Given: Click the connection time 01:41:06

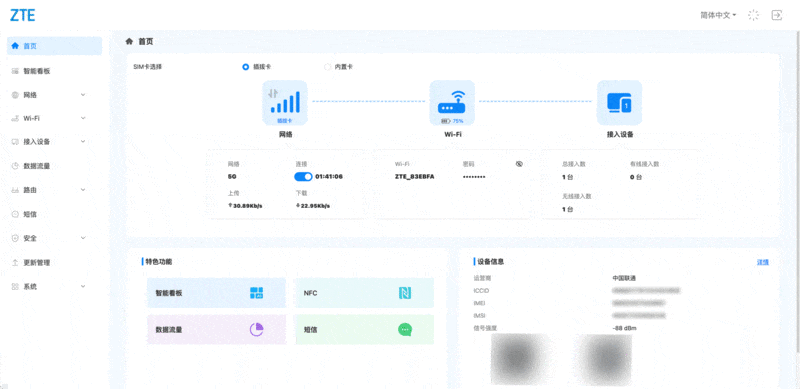Looking at the screenshot, I should pos(329,177).
